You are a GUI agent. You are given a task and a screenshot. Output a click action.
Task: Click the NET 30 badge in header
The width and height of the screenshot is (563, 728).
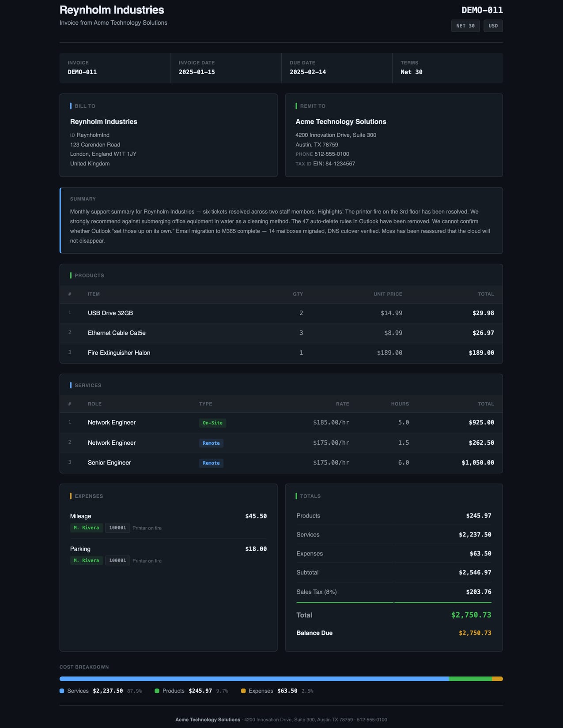[465, 26]
